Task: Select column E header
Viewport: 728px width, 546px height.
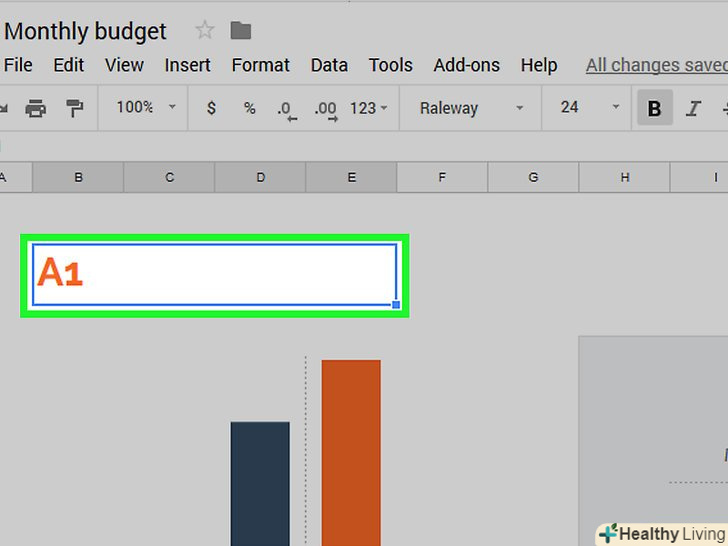Action: [351, 177]
